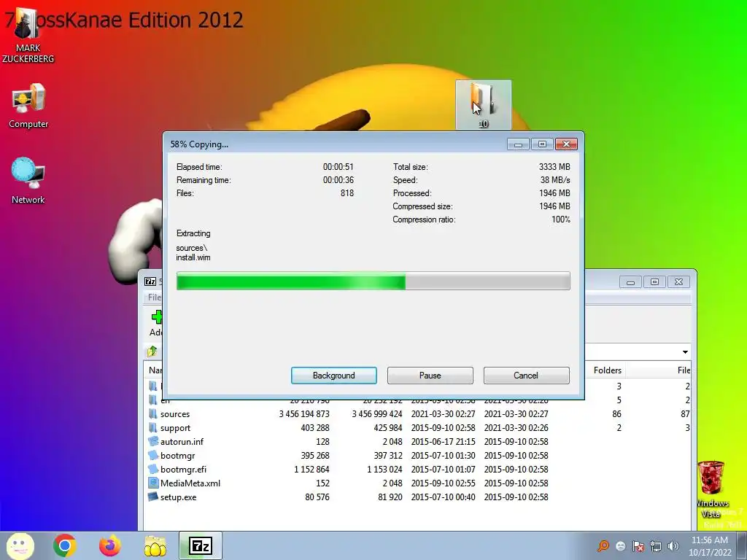This screenshot has width=747, height=560.
Task: Send the copy operation to Background
Action: click(x=333, y=376)
